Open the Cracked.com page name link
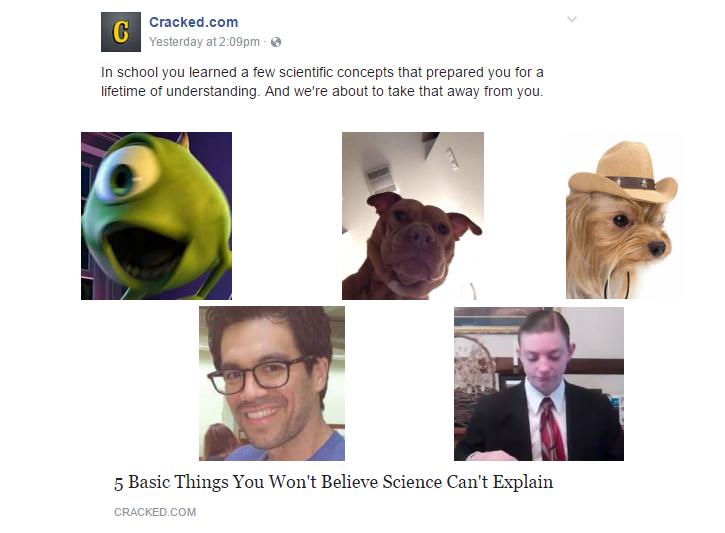725x533 pixels. pyautogui.click(x=193, y=22)
